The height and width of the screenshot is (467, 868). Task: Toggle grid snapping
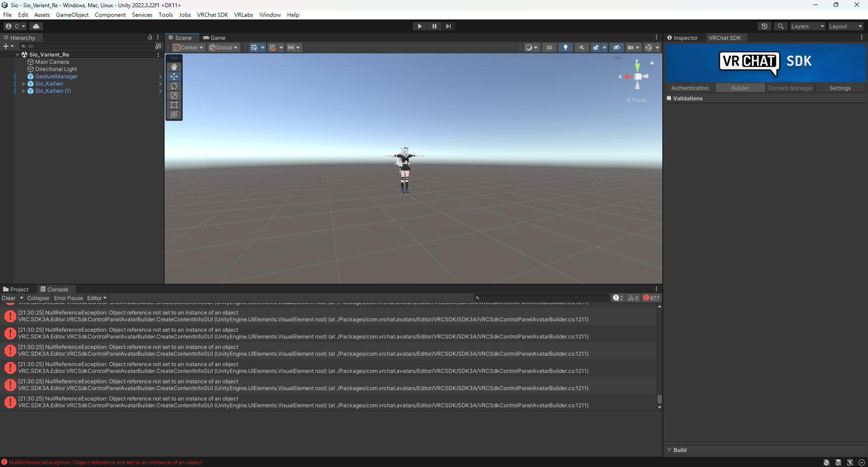[x=272, y=48]
